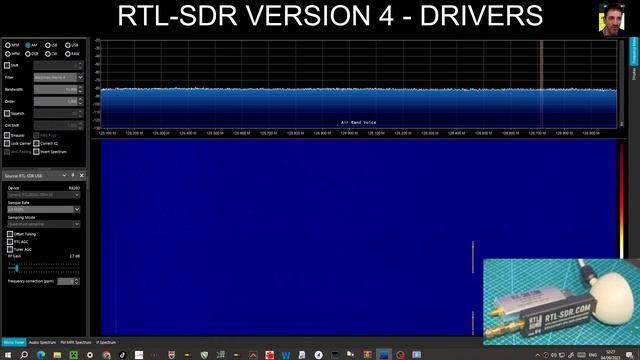The image size is (640, 360).
Task: Select the AM demodulation mode
Action: coord(28,45)
